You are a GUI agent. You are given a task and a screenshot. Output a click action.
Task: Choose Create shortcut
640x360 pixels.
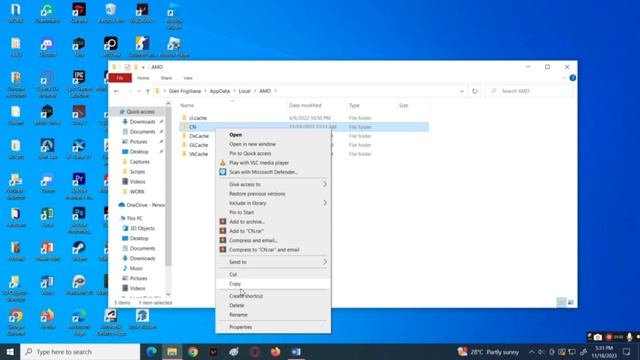(273, 296)
